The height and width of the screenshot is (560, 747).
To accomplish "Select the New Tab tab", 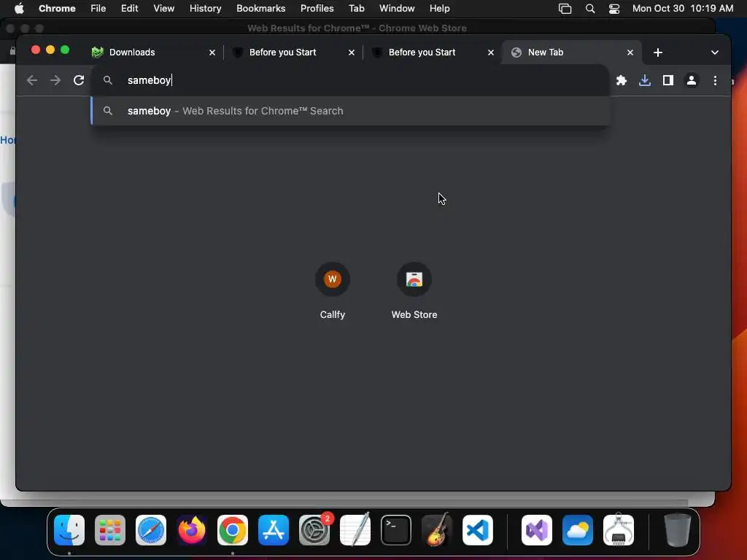I will coord(572,52).
